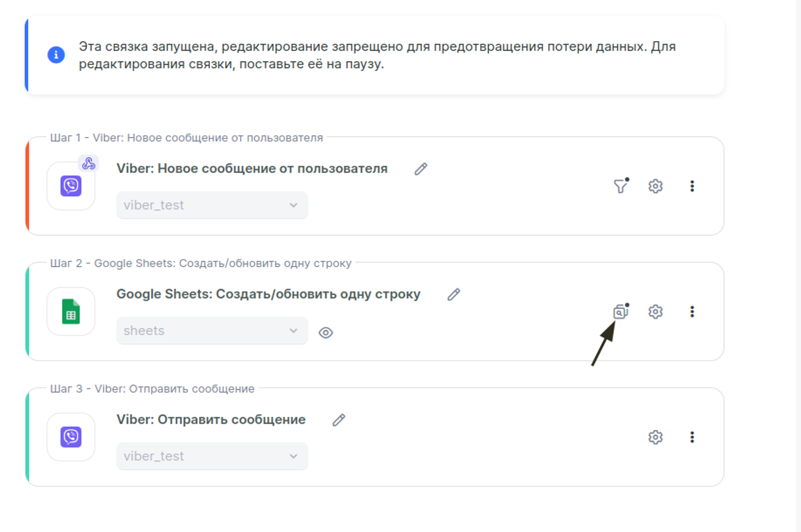The image size is (801, 532).
Task: Open settings gear for step 3
Action: pos(655,437)
